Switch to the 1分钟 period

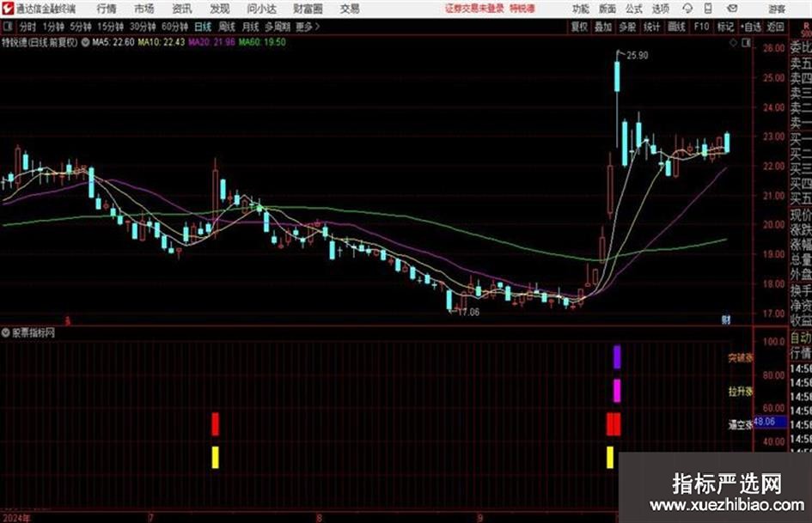tap(52, 27)
